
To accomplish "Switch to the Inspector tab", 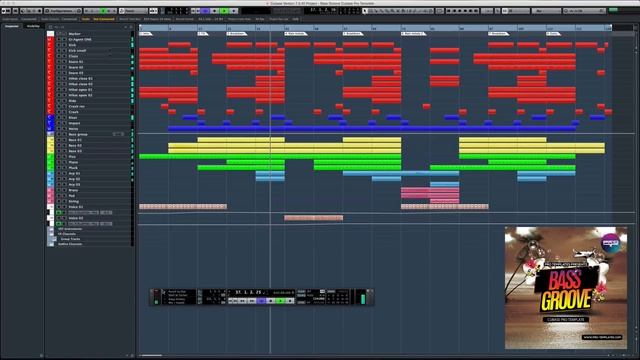I will coord(12,26).
